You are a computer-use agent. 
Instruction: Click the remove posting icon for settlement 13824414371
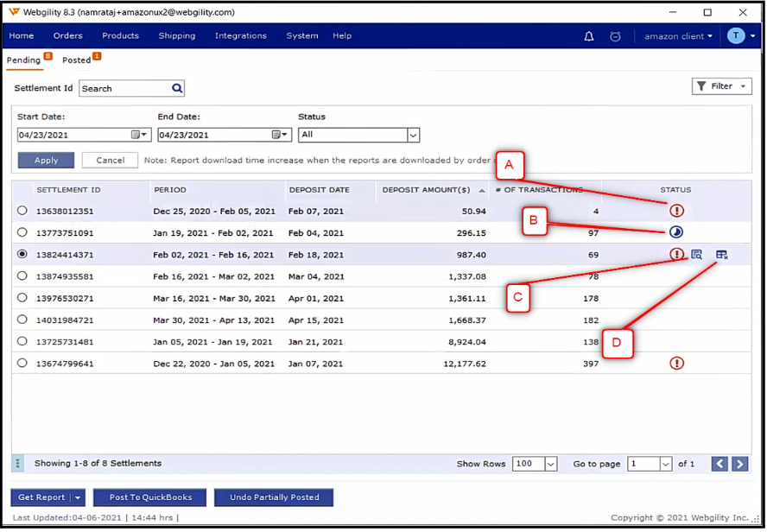tap(719, 254)
